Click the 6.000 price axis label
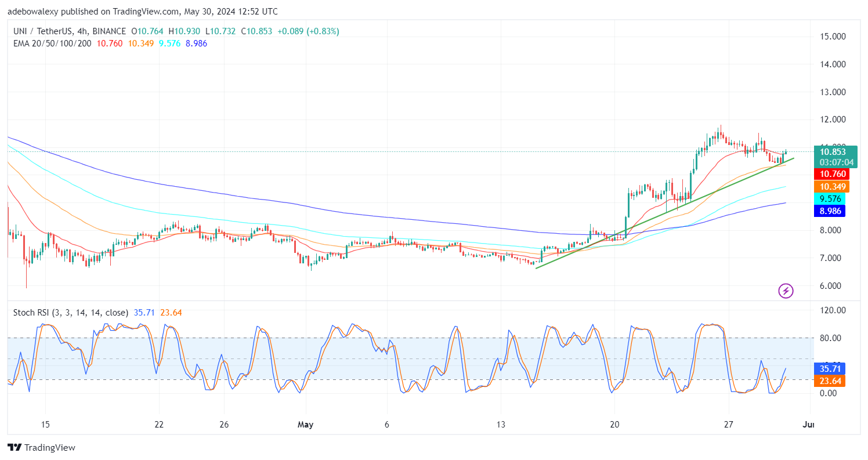 click(x=831, y=285)
